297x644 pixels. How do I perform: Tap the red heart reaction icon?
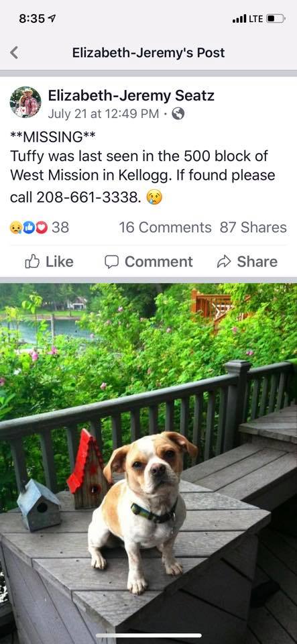41,227
